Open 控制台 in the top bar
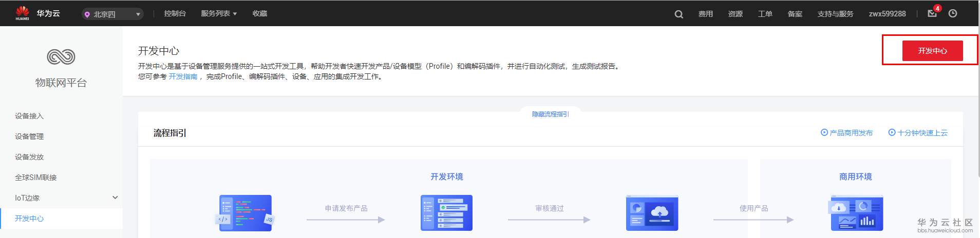This screenshot has width=980, height=238. click(x=175, y=13)
